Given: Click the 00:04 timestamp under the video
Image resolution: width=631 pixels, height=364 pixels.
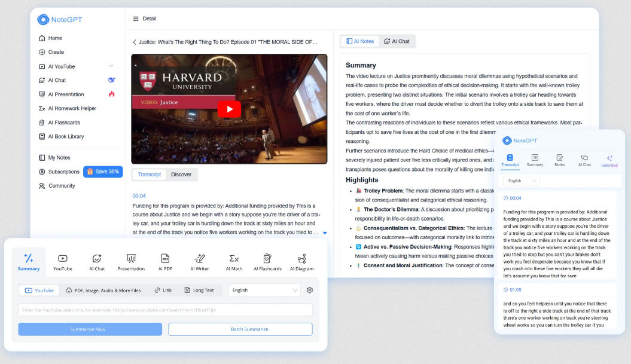Looking at the screenshot, I should 139,196.
